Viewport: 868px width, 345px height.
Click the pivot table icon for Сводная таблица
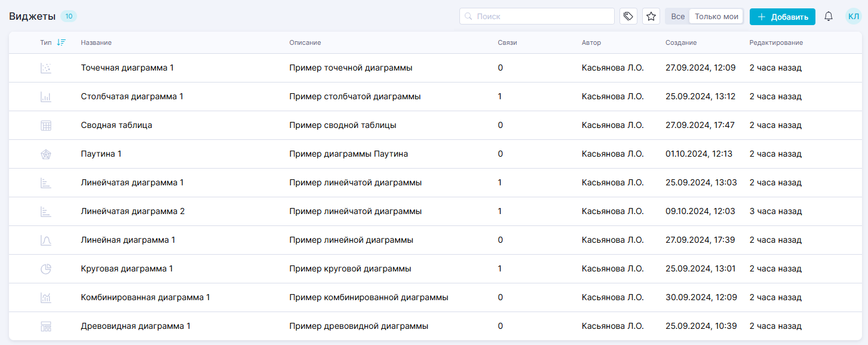(x=46, y=126)
